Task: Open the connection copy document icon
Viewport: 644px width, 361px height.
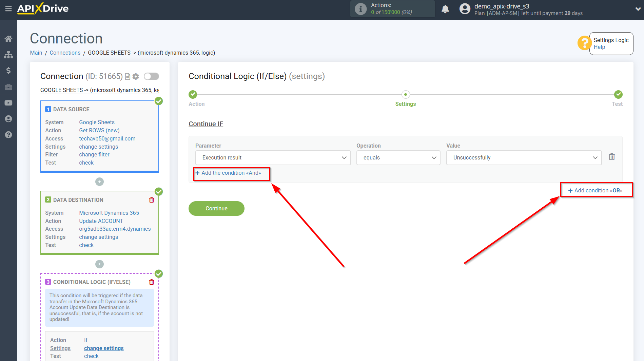Action: tap(128, 77)
